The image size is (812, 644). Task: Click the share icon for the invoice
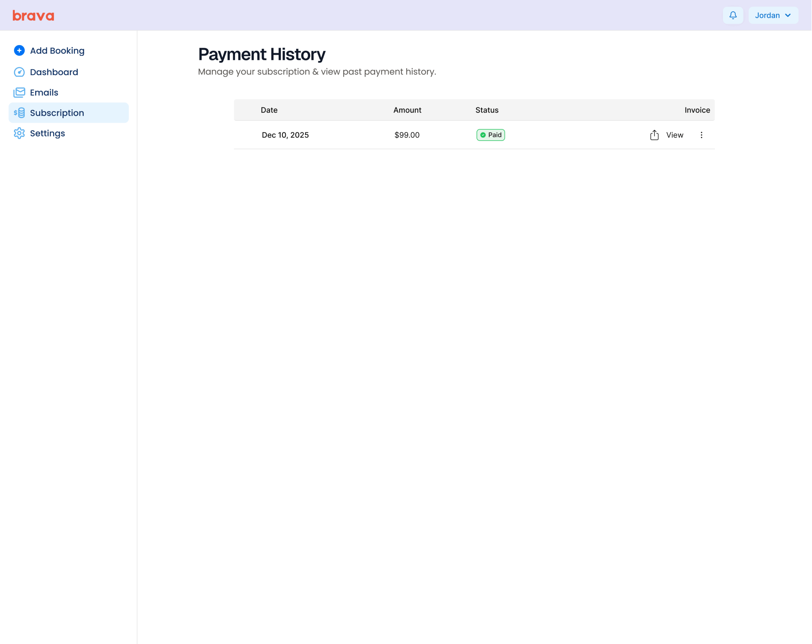654,135
